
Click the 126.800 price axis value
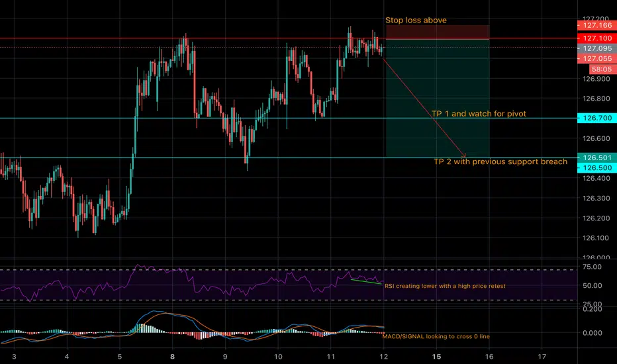pyautogui.click(x=596, y=99)
